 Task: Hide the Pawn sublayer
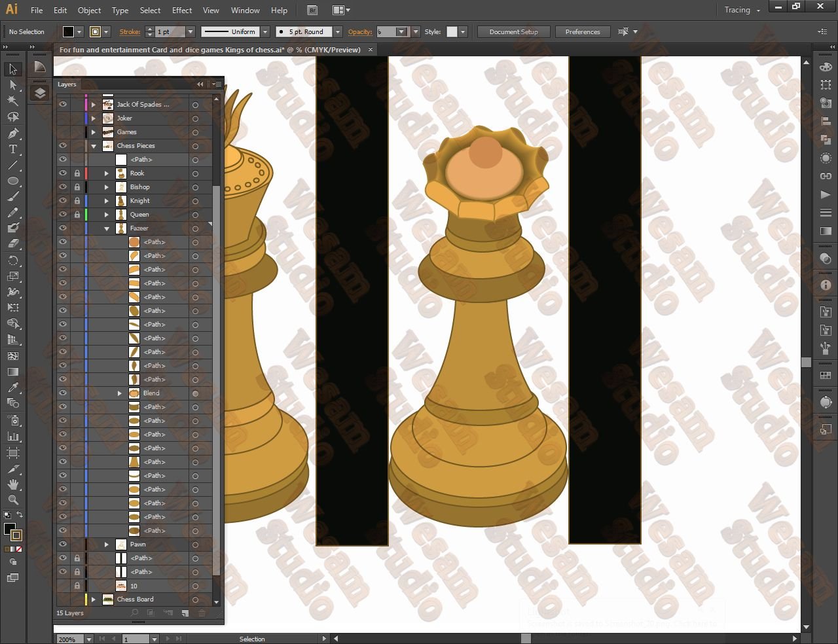tap(63, 545)
